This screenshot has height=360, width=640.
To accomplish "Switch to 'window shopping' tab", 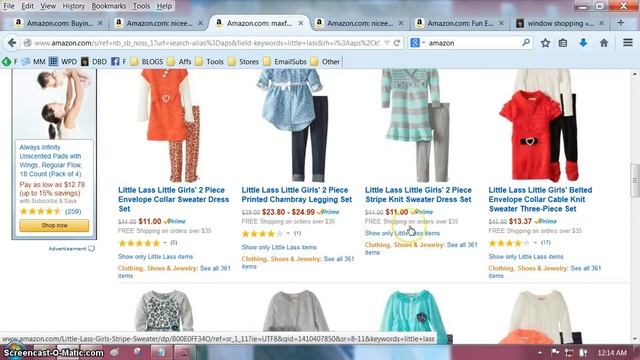I will pos(560,23).
